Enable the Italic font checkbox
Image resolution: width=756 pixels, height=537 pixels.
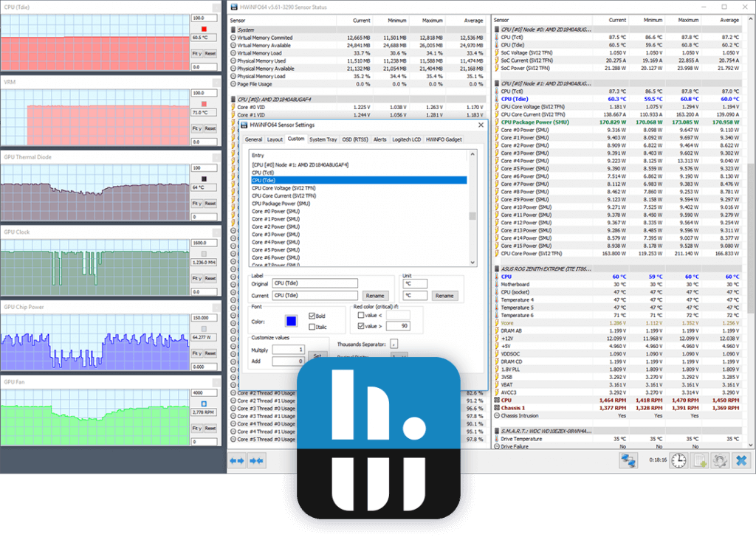pyautogui.click(x=312, y=327)
